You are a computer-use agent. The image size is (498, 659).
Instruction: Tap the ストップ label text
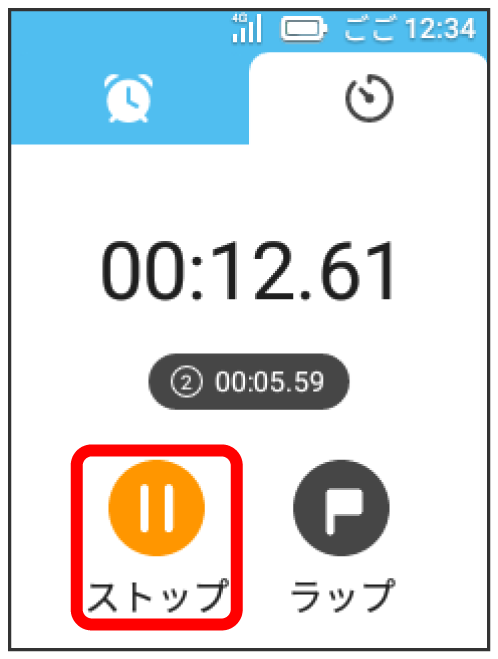tap(157, 596)
